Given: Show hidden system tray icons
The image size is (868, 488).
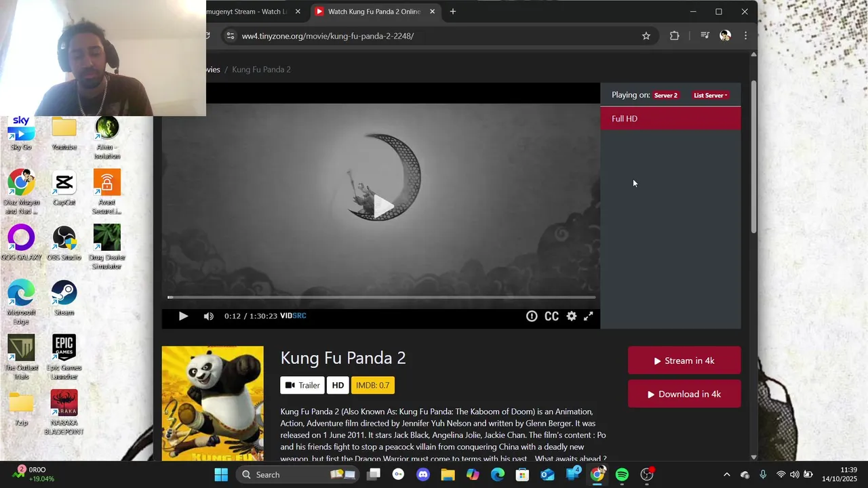Looking at the screenshot, I should click(726, 474).
